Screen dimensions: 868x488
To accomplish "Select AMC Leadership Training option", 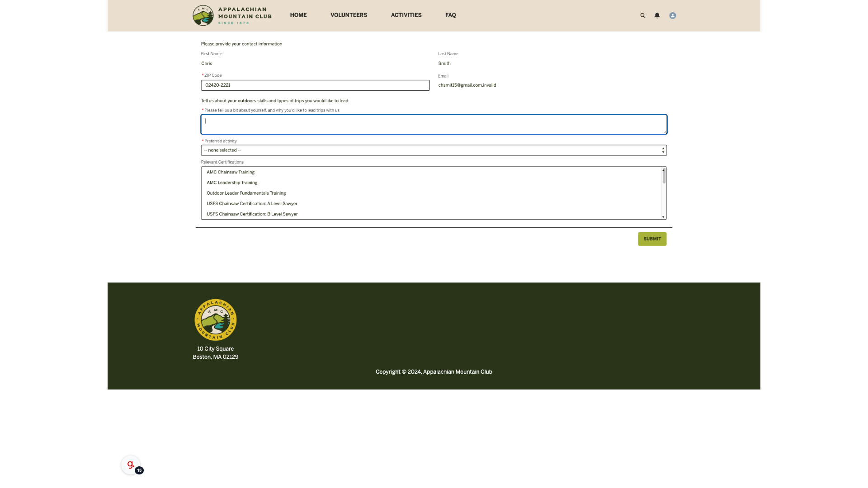I will (x=232, y=183).
